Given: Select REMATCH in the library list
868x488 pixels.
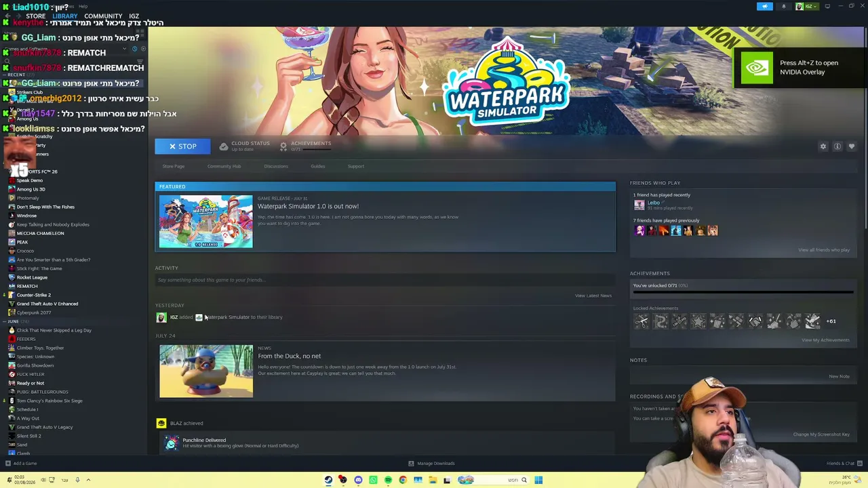Looking at the screenshot, I should (x=27, y=286).
